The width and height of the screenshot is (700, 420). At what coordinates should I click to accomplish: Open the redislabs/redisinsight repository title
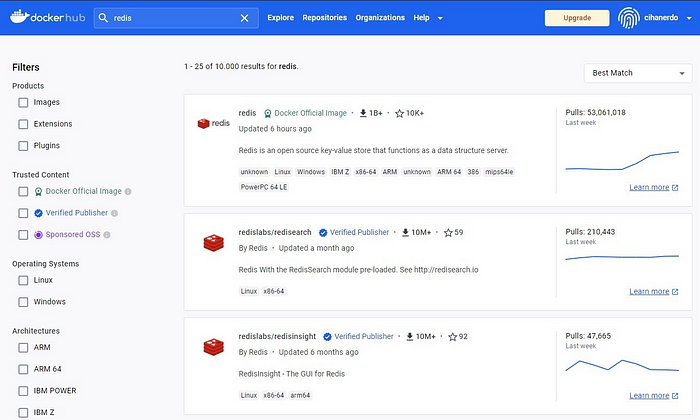coord(277,336)
